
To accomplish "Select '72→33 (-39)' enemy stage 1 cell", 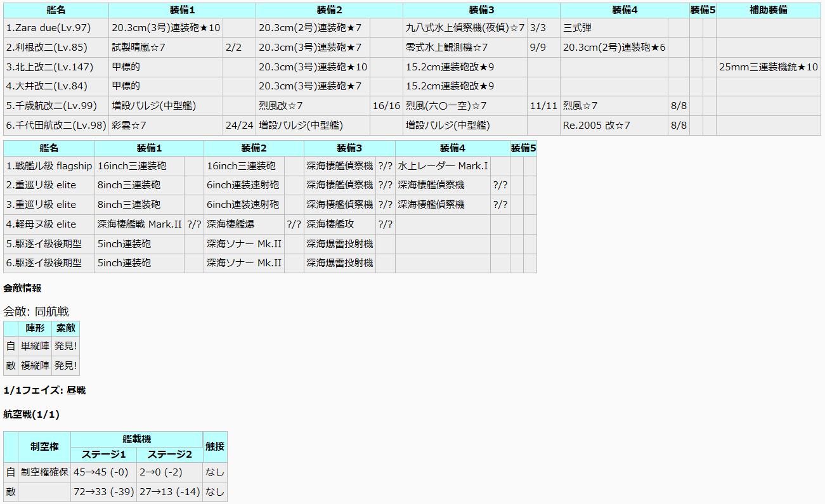I will [103, 492].
